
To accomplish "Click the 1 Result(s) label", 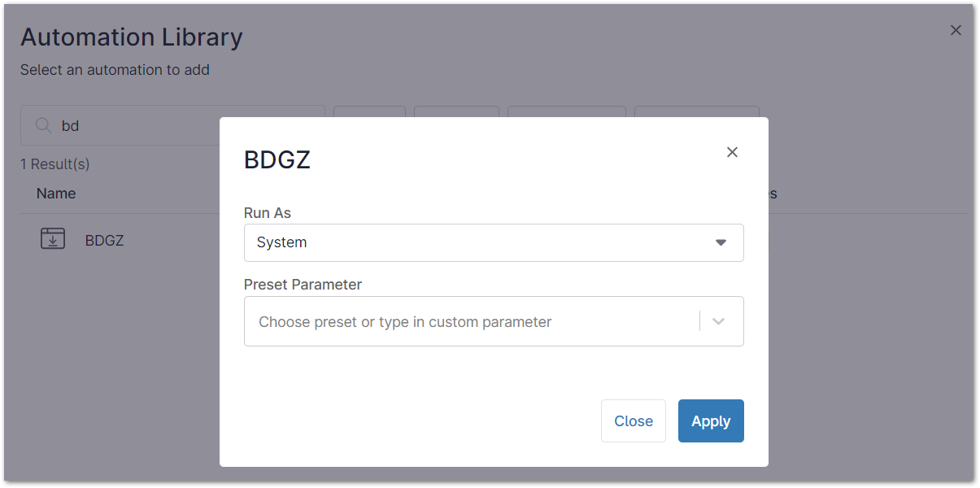I will click(x=54, y=163).
